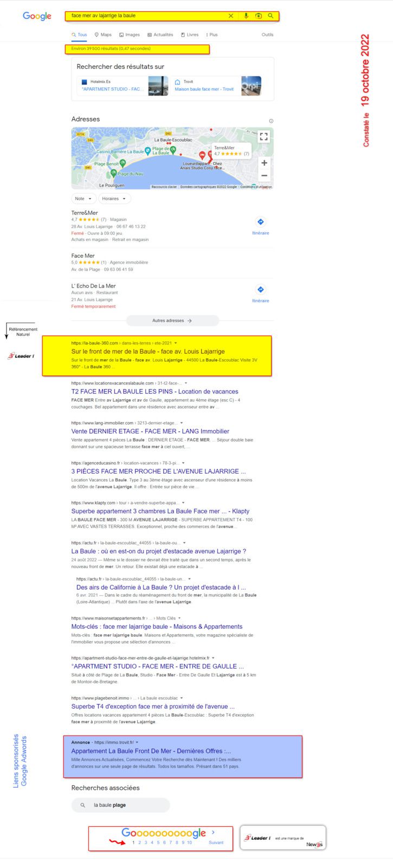Click Autres adresses button
Viewport: 393px width, 868px height.
coord(172,321)
